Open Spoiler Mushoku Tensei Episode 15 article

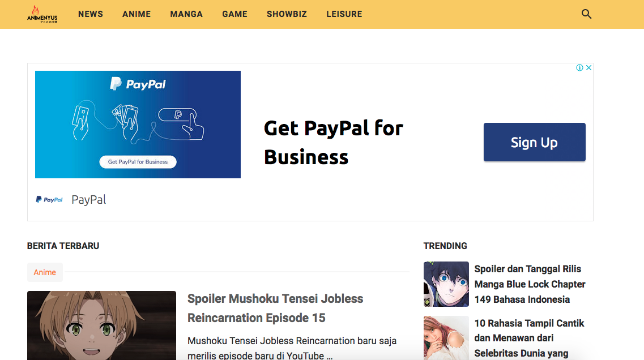(x=275, y=308)
